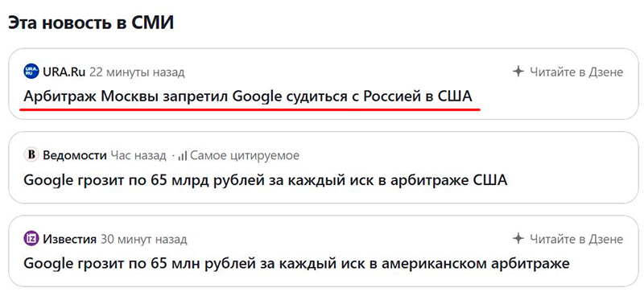The height and width of the screenshot is (292, 644).
Task: Click the Dzen star icon in URA.Ru card
Action: (518, 72)
